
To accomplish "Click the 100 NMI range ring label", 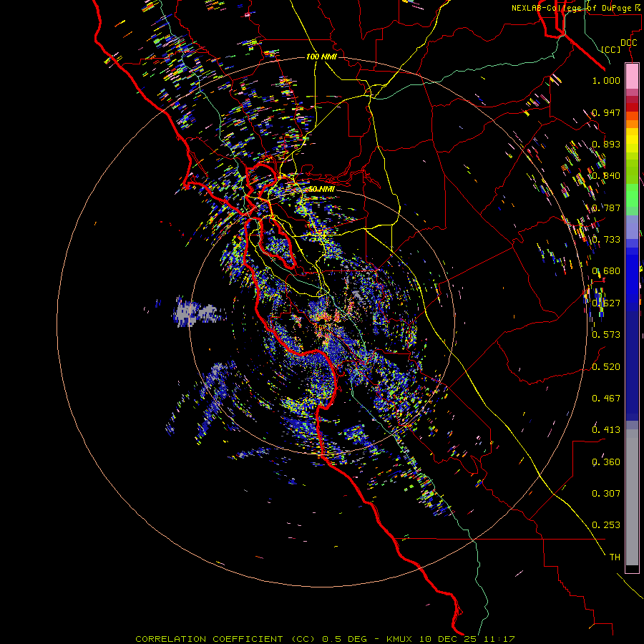I will coord(321,57).
